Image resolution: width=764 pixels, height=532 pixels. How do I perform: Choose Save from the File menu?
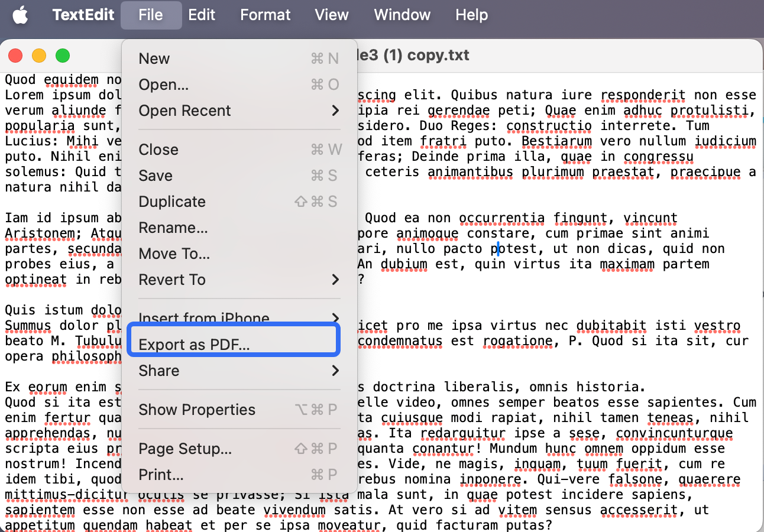tap(239, 176)
